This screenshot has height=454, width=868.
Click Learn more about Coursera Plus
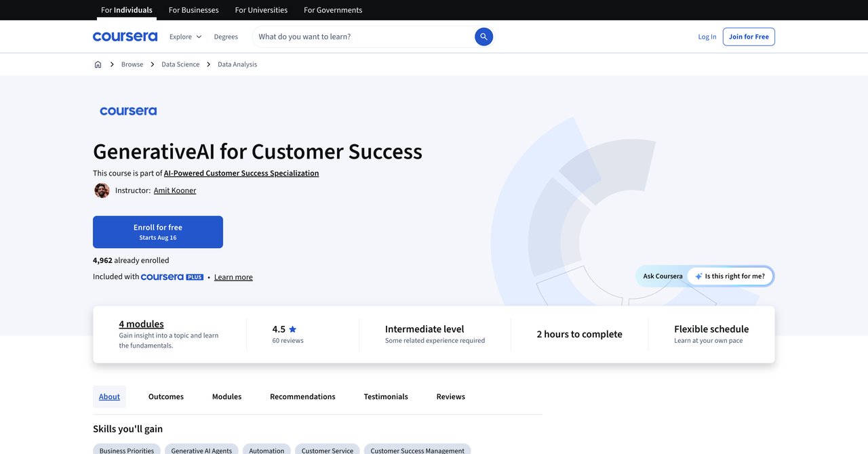(x=233, y=277)
